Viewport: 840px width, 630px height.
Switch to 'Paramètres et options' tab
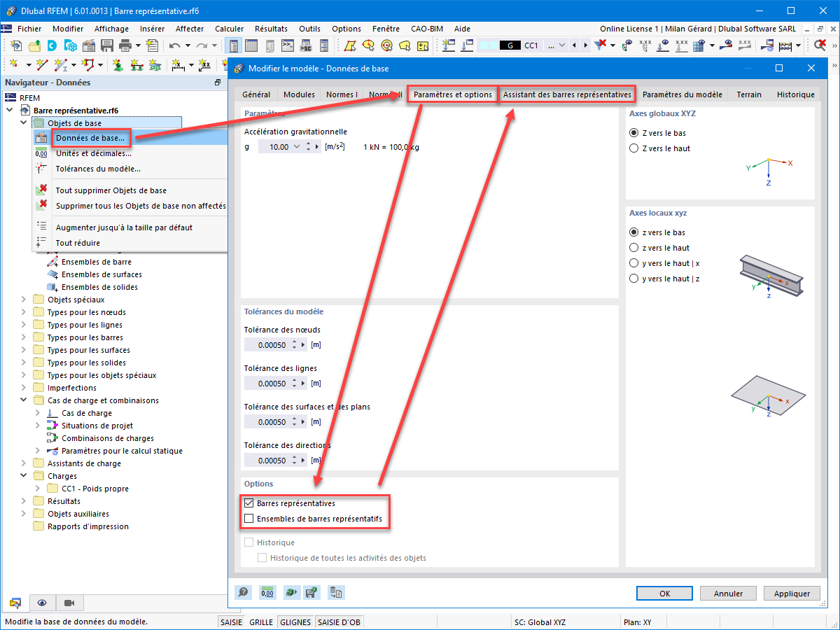click(x=453, y=94)
